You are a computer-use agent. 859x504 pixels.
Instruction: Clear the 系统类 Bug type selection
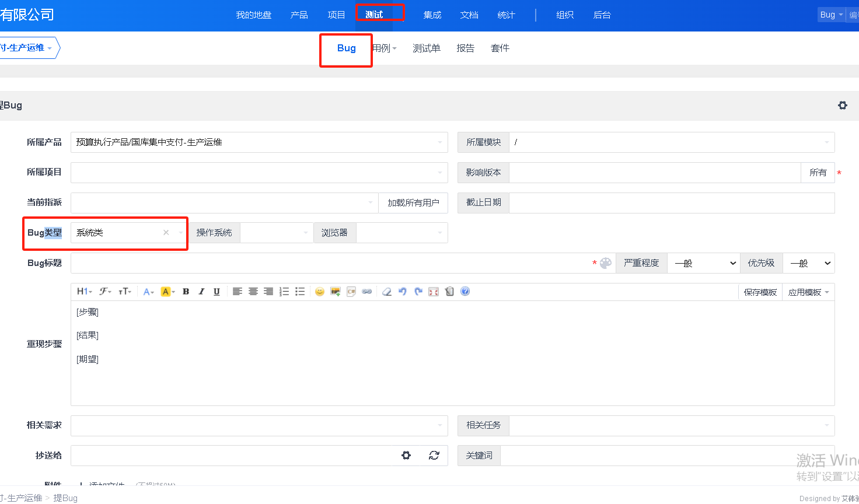166,233
